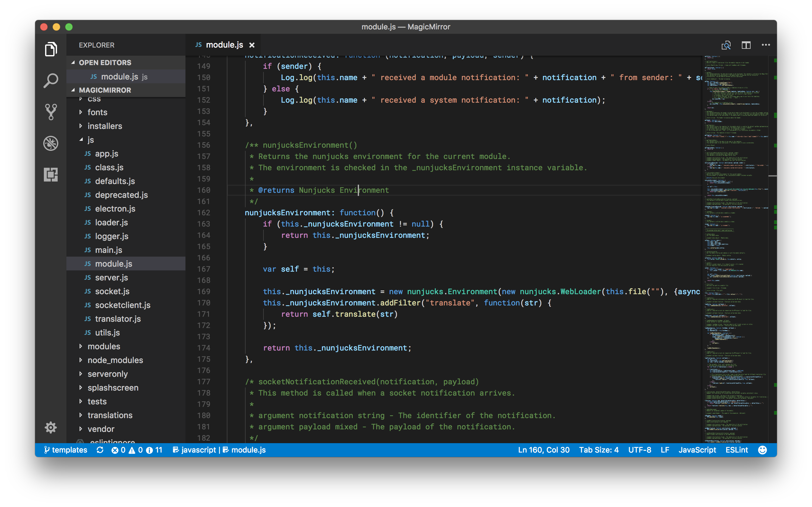Image resolution: width=812 pixels, height=507 pixels.
Task: Click the templates git branch indicator
Action: point(66,450)
